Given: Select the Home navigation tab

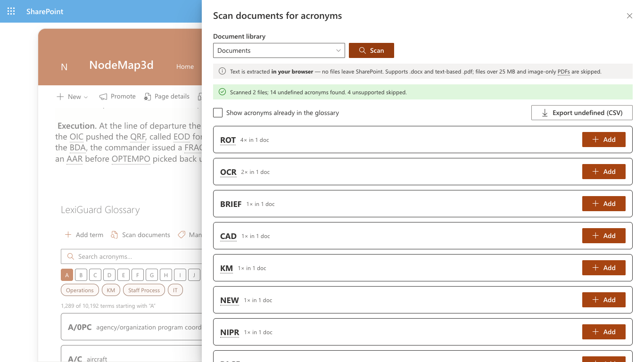Looking at the screenshot, I should tap(185, 66).
